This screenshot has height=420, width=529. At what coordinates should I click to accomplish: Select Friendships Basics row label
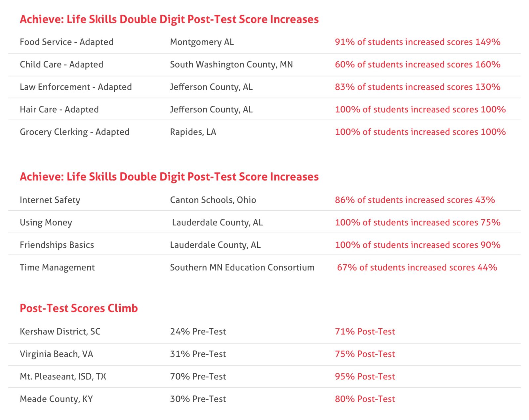(x=57, y=245)
